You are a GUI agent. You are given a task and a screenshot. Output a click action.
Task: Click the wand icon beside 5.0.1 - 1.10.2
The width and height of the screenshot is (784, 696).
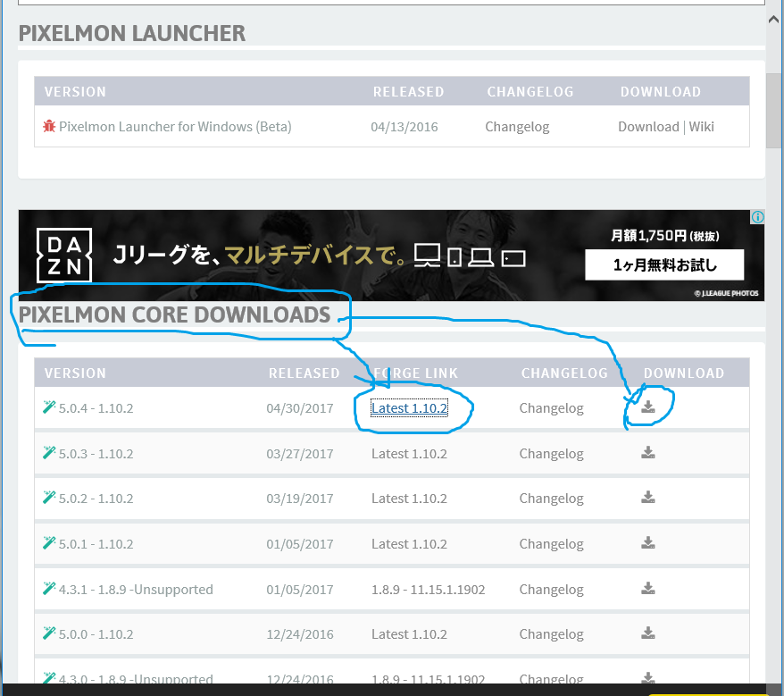click(49, 543)
